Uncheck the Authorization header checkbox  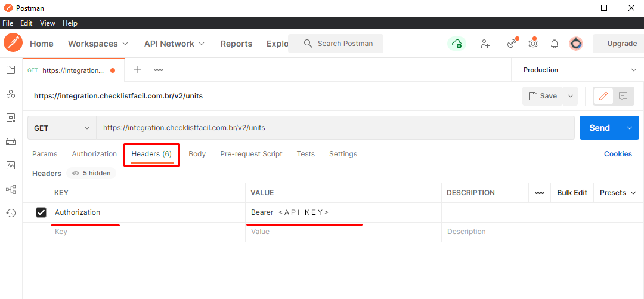tap(41, 212)
